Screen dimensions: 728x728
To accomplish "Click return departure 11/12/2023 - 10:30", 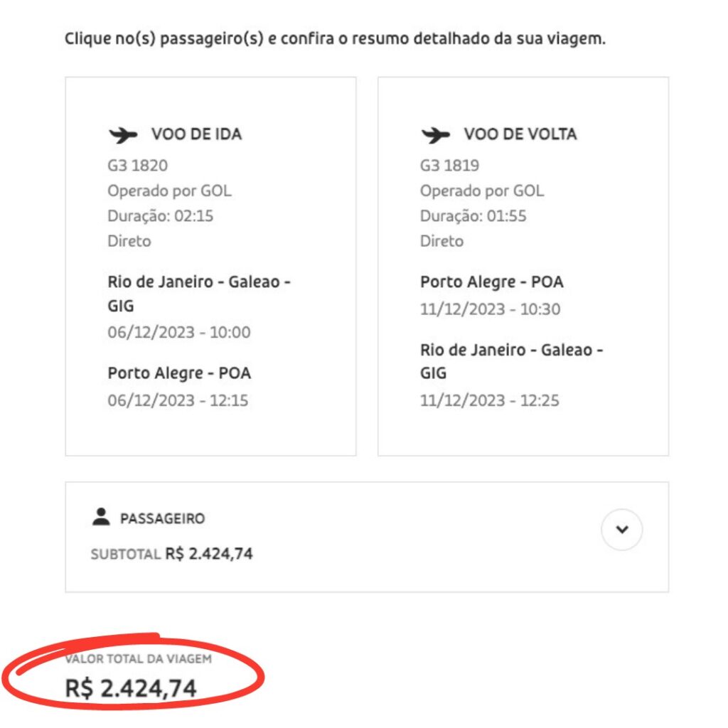I will tap(491, 309).
